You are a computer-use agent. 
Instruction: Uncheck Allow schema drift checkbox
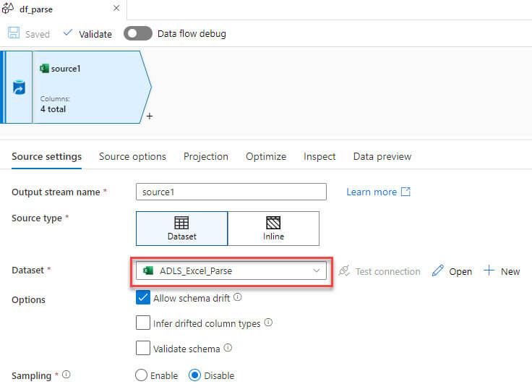143,297
